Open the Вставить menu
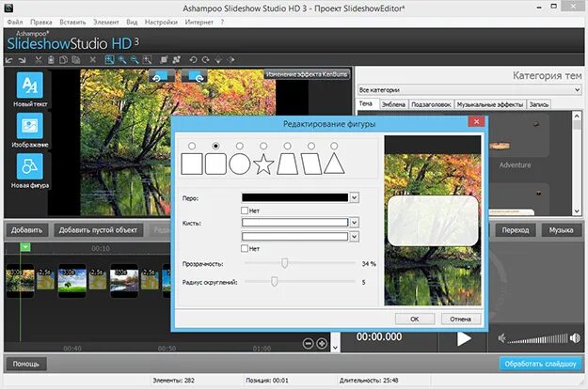Screen dimensions: 588x389 (72, 23)
